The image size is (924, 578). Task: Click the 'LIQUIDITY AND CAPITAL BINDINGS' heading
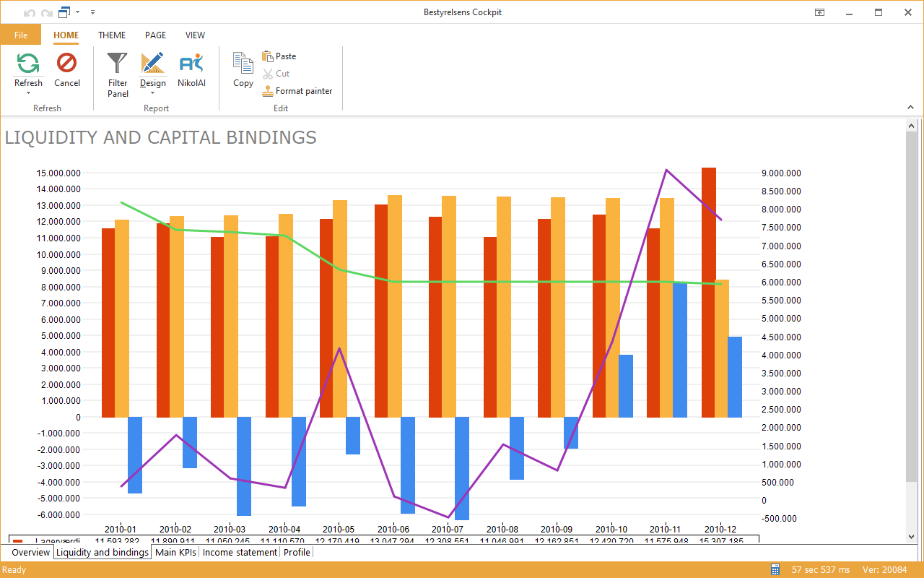click(x=161, y=137)
